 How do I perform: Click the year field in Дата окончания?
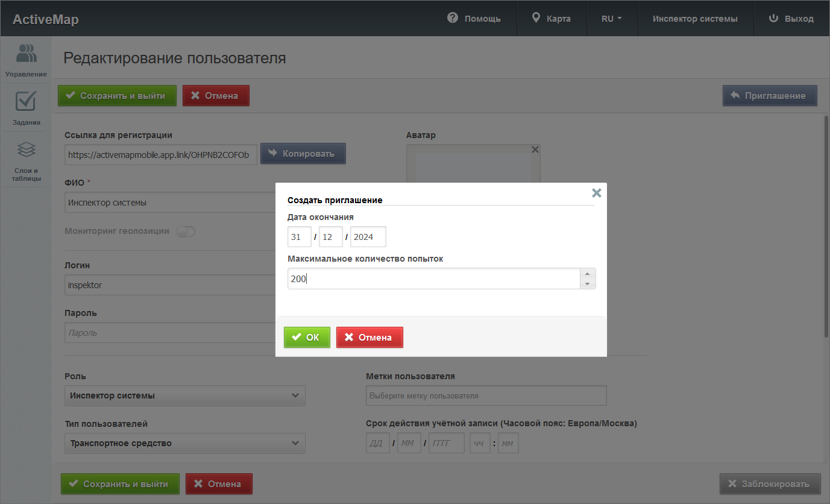point(368,237)
